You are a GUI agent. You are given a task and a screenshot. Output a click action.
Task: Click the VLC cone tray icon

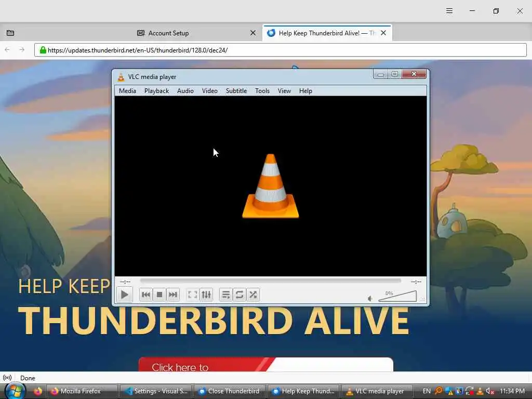tap(480, 391)
